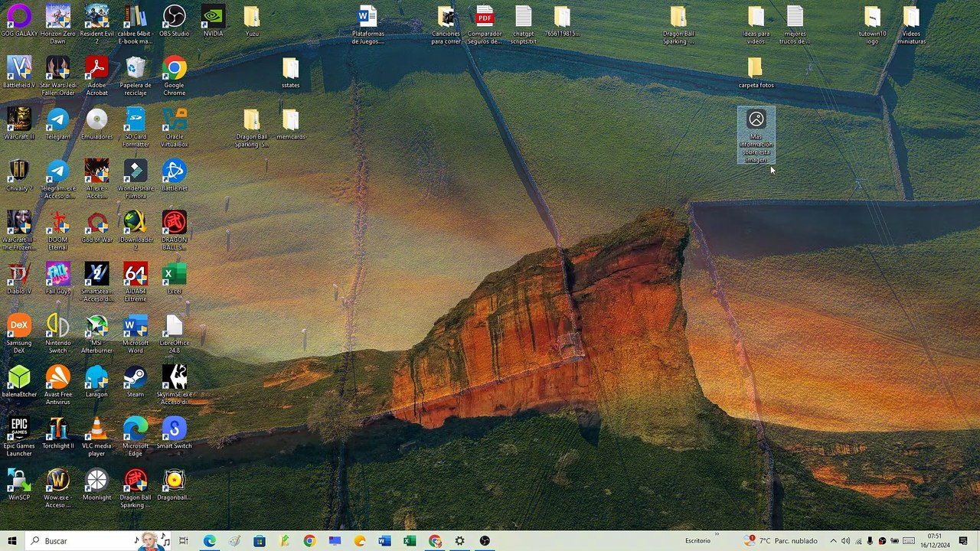Select the VLC media player icon

(96, 436)
